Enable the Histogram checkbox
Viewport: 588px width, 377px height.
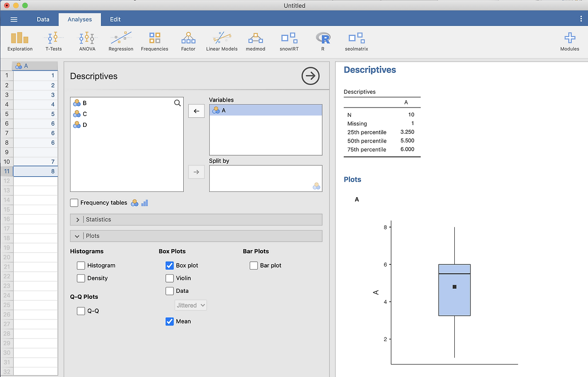tap(81, 265)
